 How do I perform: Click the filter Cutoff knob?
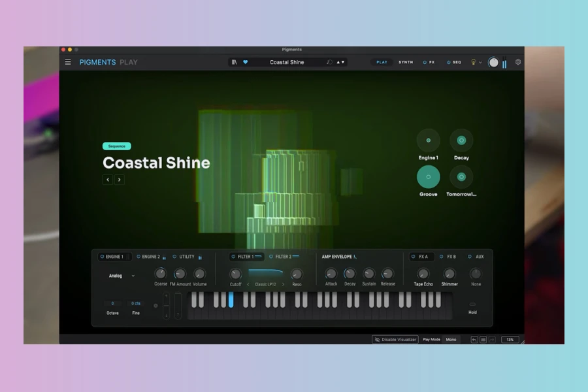(x=235, y=274)
